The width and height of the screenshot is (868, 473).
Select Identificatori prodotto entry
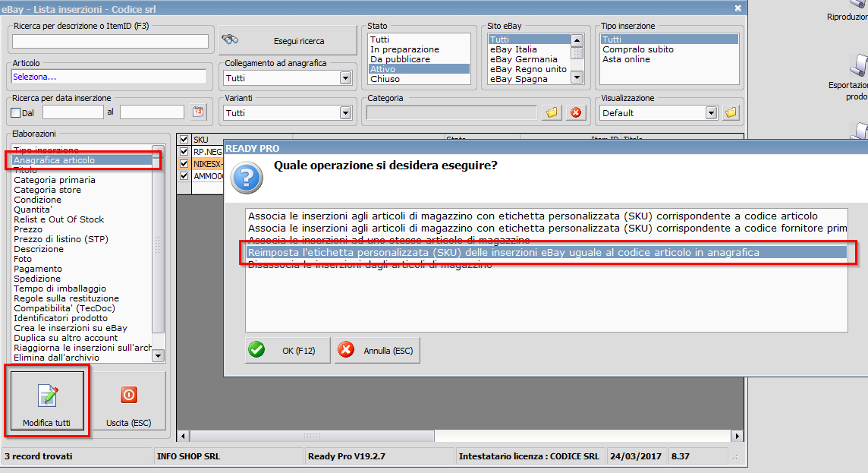82,318
